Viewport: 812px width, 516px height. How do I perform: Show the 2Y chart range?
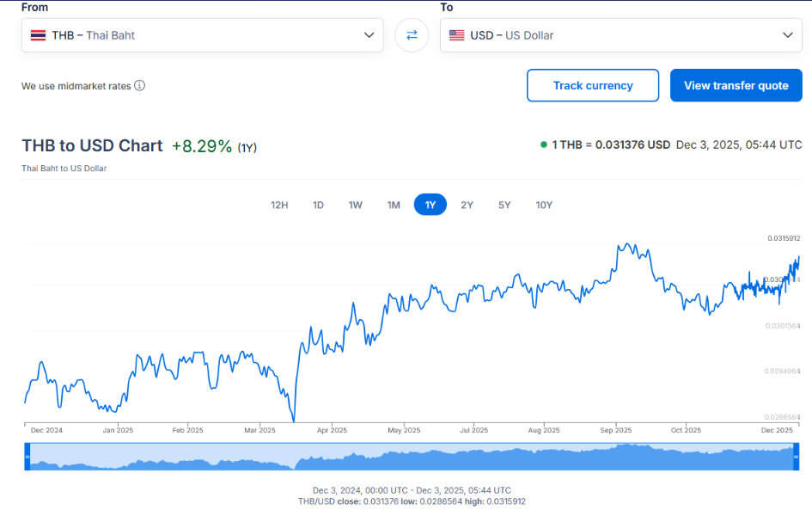coord(467,205)
